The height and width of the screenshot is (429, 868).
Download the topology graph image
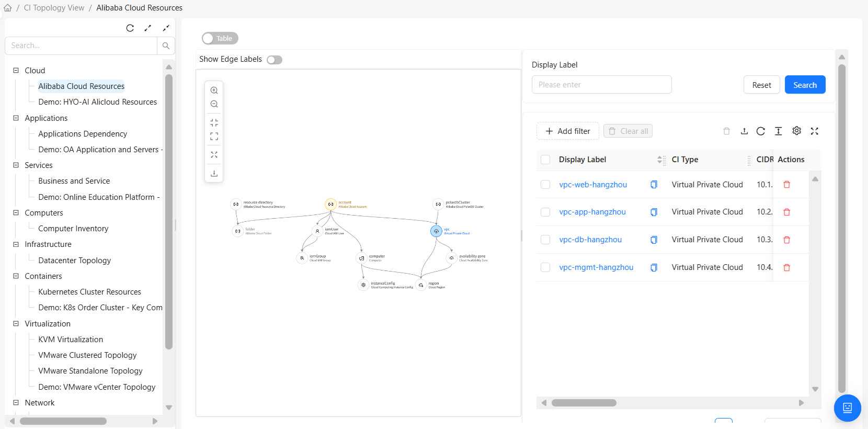tap(214, 173)
